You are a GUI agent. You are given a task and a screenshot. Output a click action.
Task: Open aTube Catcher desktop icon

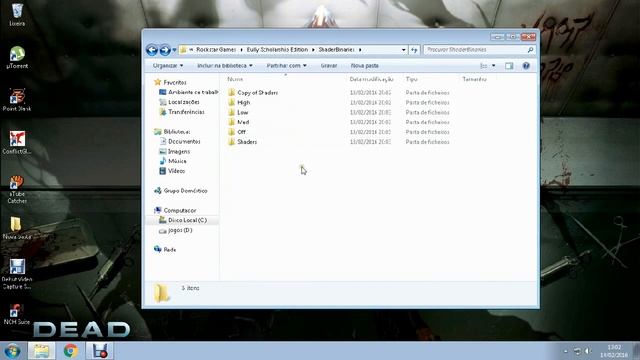click(17, 189)
